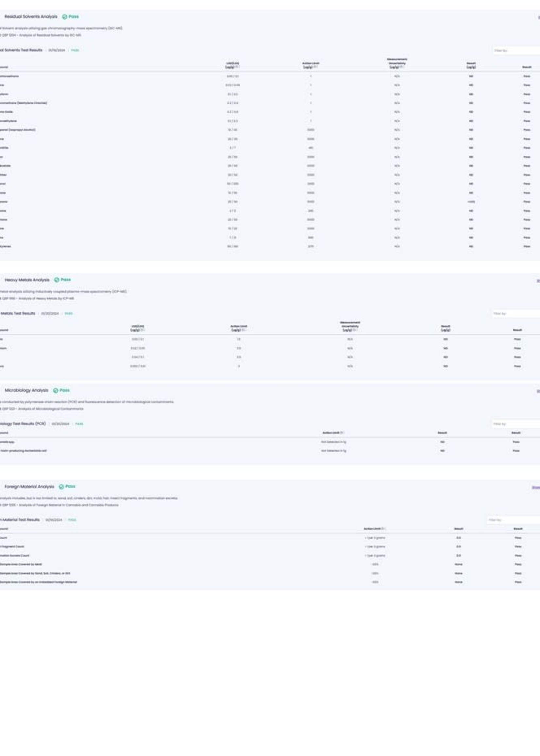Click the link at right of Residual Solvents header
The height and width of the screenshot is (756, 540).
(x=538, y=17)
